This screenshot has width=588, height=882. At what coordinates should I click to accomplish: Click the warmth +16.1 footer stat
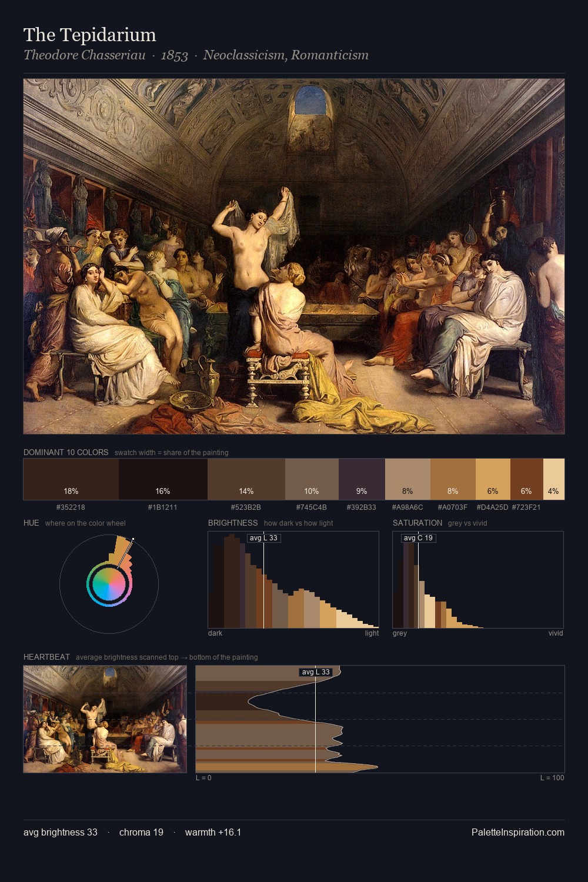coord(213,832)
